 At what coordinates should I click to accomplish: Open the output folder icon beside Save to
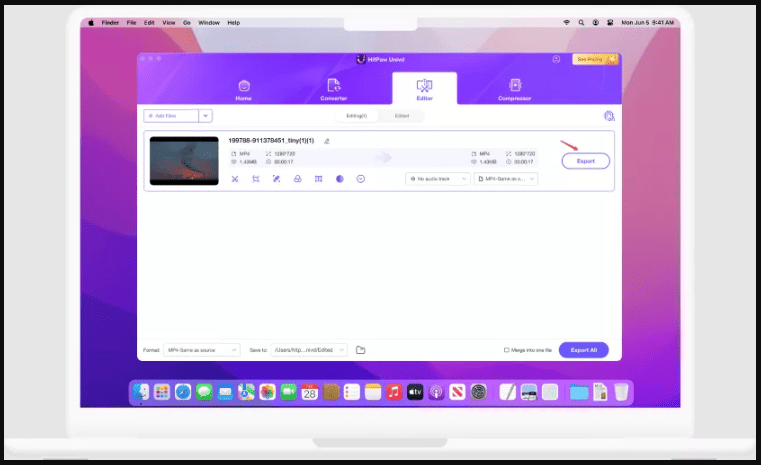[x=361, y=350]
